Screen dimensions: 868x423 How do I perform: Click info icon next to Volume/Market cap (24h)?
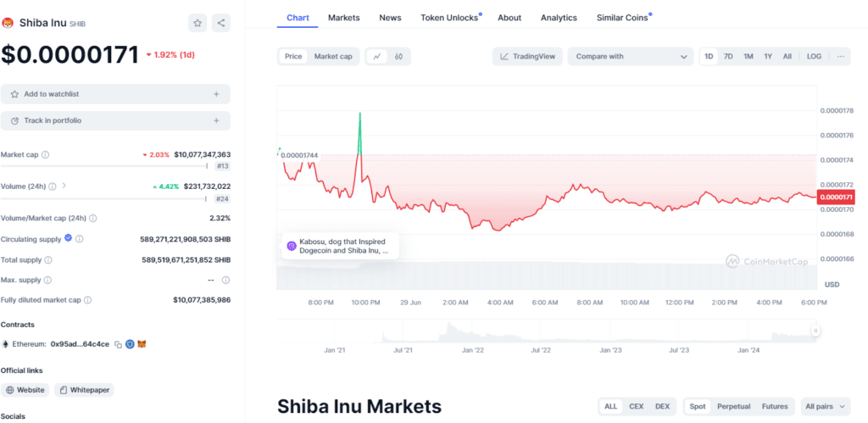click(93, 218)
